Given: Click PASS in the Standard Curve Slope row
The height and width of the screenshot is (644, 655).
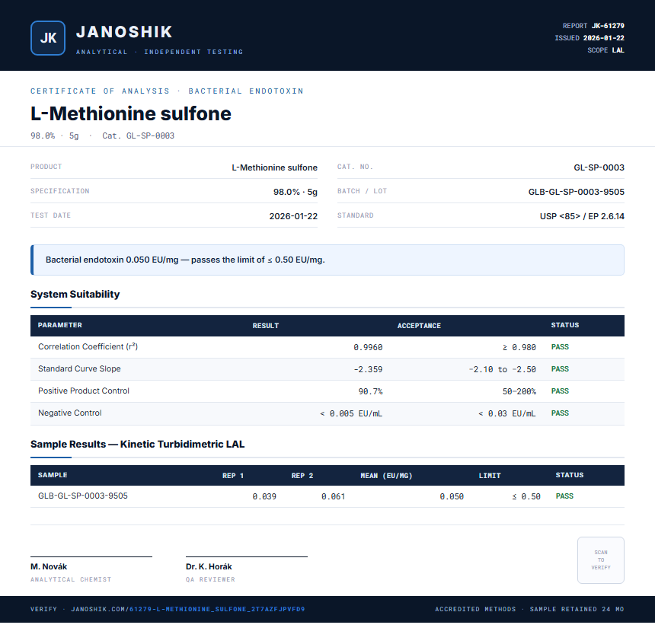Looking at the screenshot, I should (560, 369).
